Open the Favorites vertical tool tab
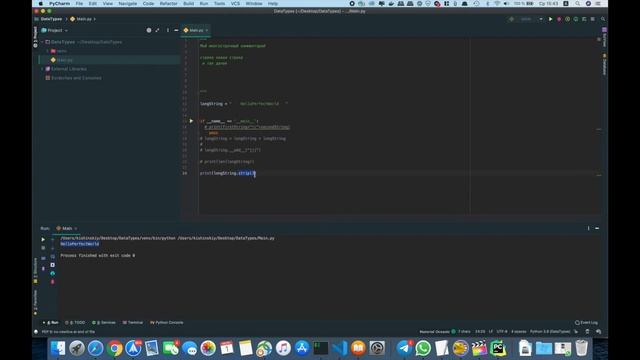This screenshot has width=640, height=360. [x=36, y=302]
